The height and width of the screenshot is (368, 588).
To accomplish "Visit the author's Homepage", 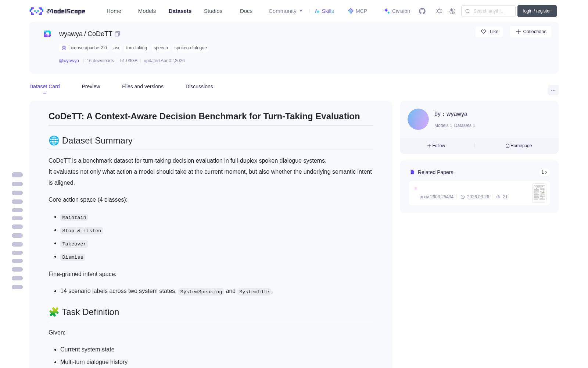I will (519, 146).
